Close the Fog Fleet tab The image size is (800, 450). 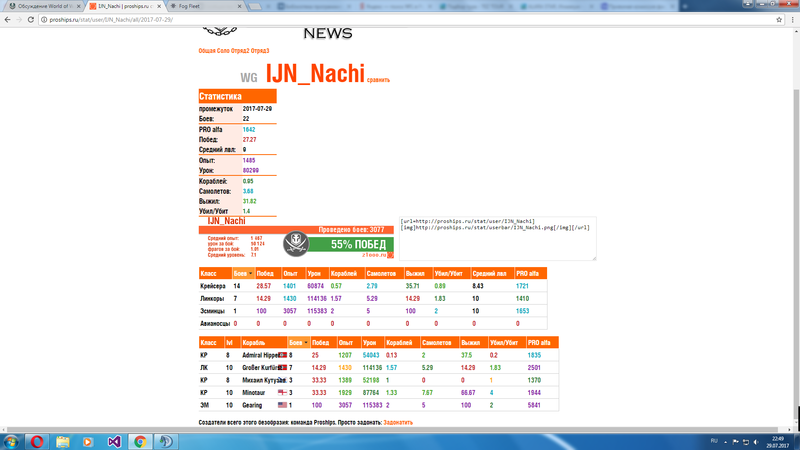click(240, 6)
